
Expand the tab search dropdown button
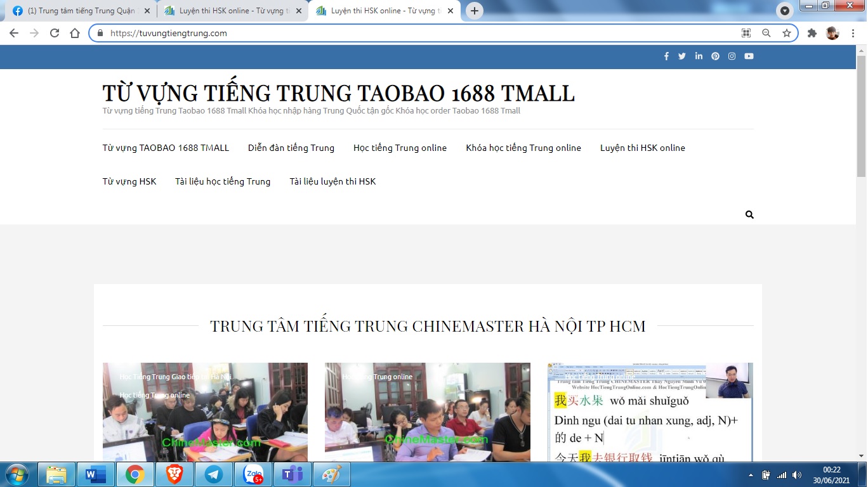click(x=785, y=11)
